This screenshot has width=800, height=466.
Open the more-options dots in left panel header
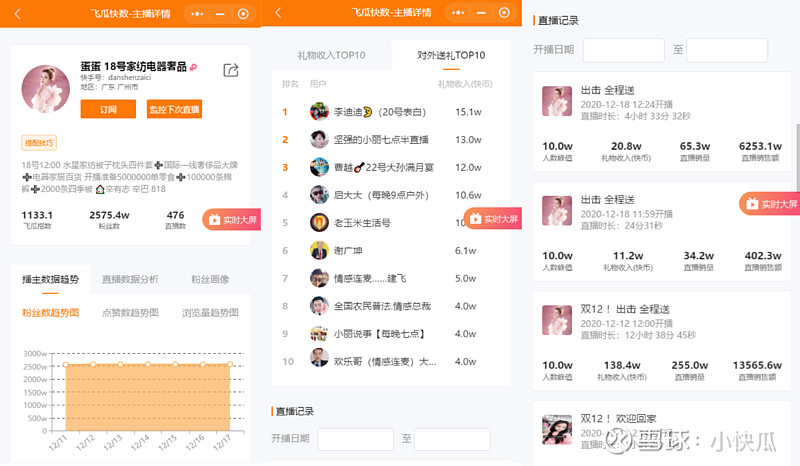(x=197, y=14)
